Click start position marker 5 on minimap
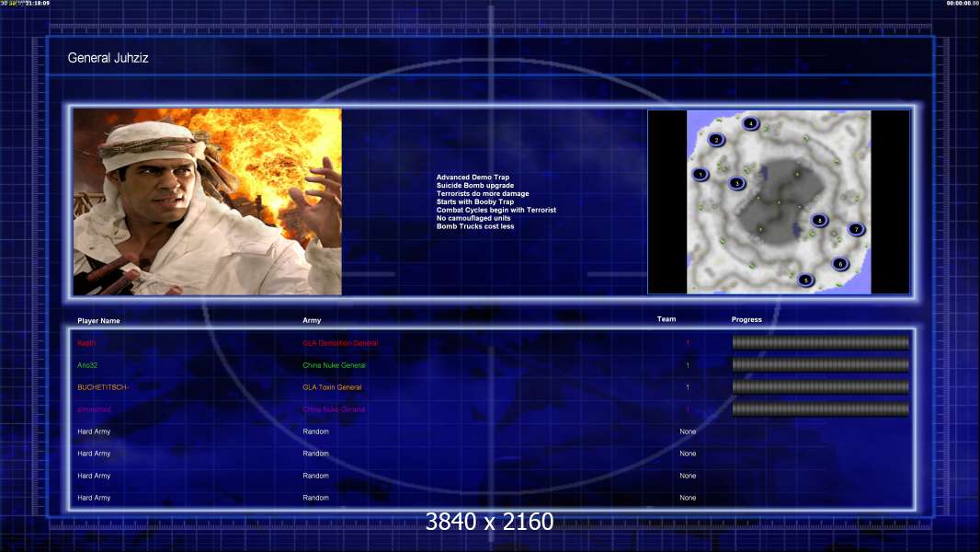This screenshot has height=552, width=980. click(x=806, y=280)
